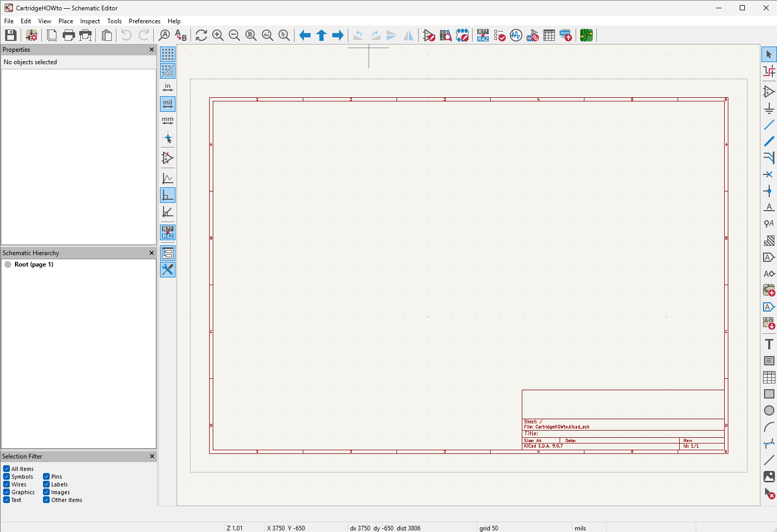This screenshot has width=777, height=532.
Task: Open the Inspect menu
Action: [x=90, y=21]
